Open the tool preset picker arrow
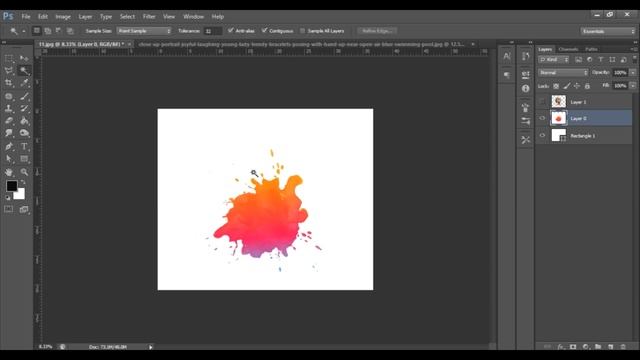640x360 pixels. click(24, 31)
